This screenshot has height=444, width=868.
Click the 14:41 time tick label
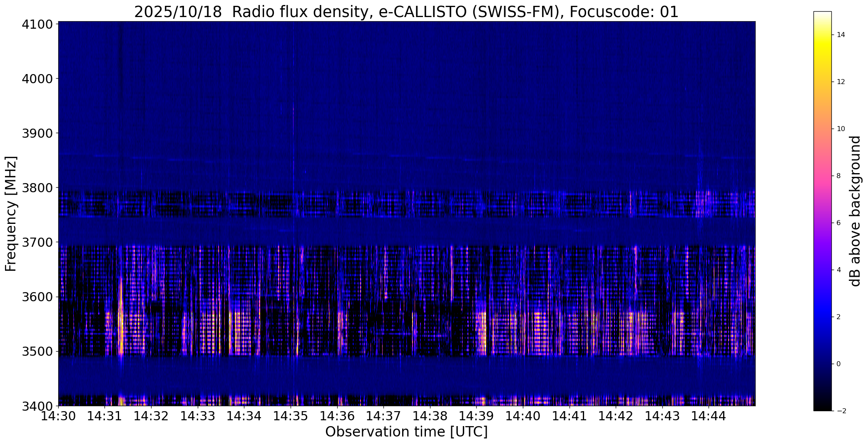[x=570, y=416]
